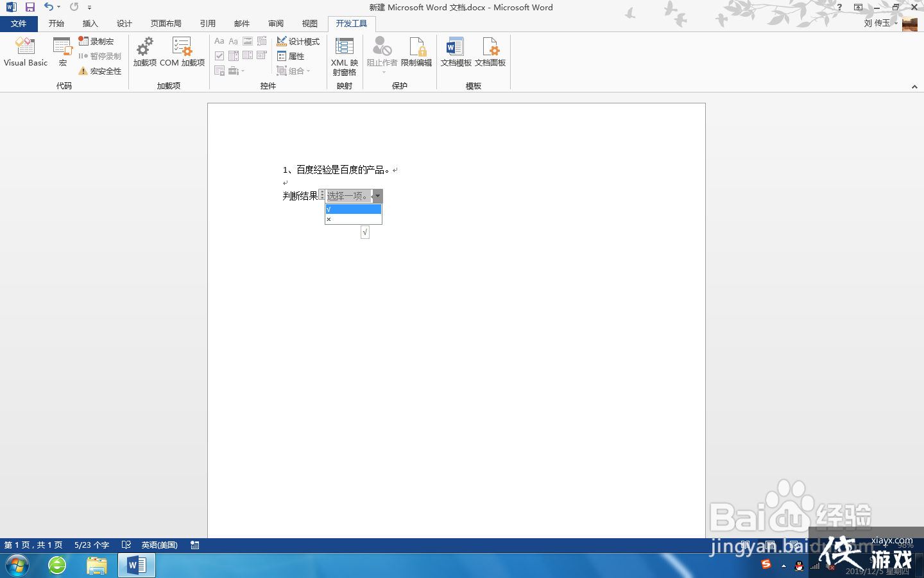Viewport: 924px width, 578px height.
Task: Open word count 5/23 个字
Action: point(92,545)
